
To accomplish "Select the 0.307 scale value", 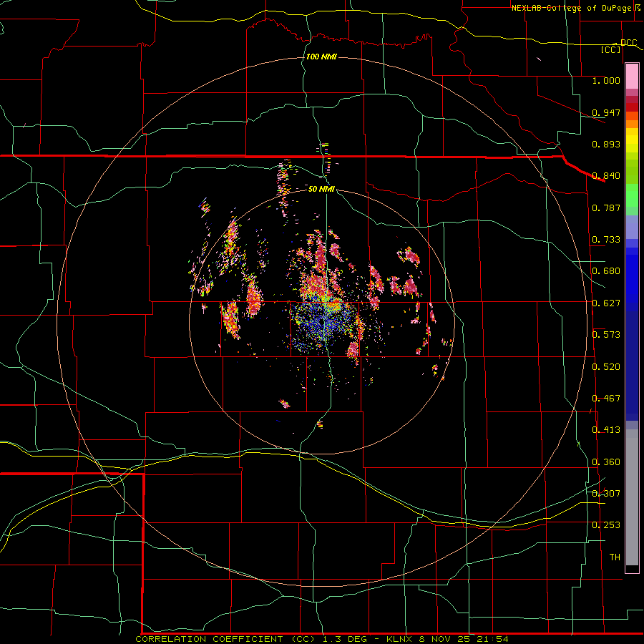I will tap(606, 494).
